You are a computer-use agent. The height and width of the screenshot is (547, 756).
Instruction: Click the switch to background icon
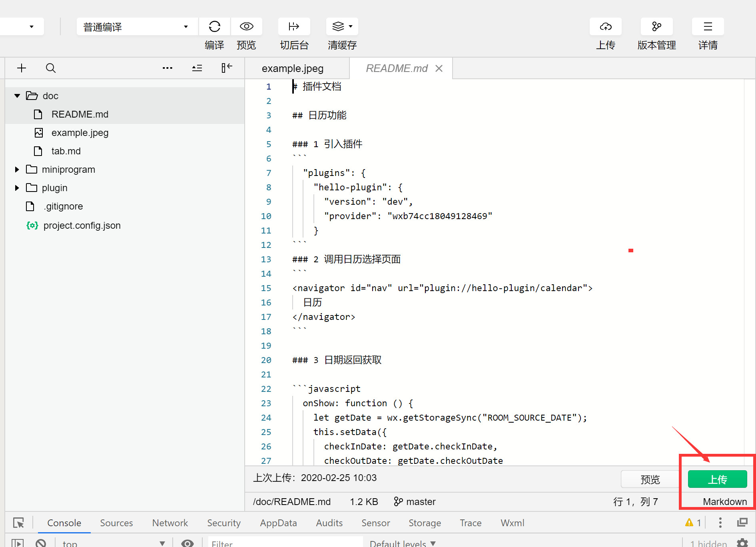294,26
